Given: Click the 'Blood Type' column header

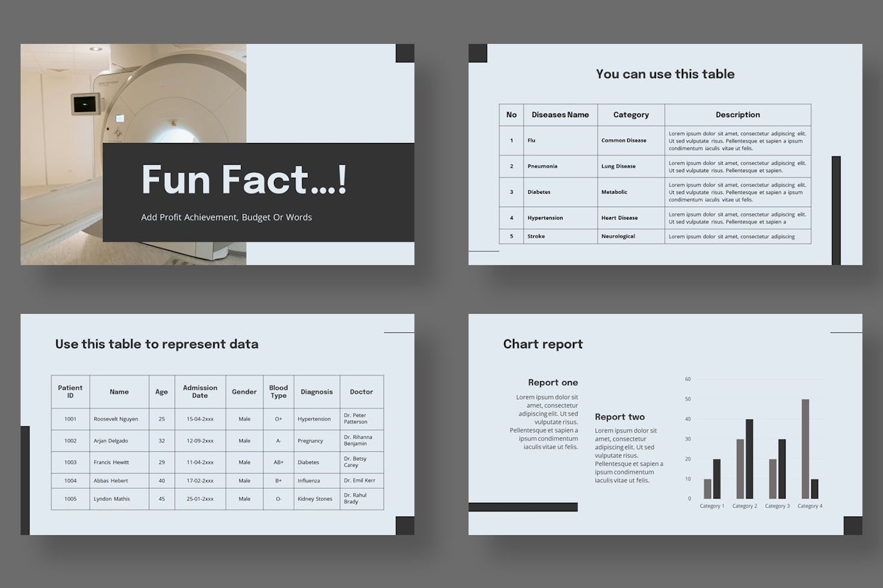Looking at the screenshot, I should coord(278,392).
